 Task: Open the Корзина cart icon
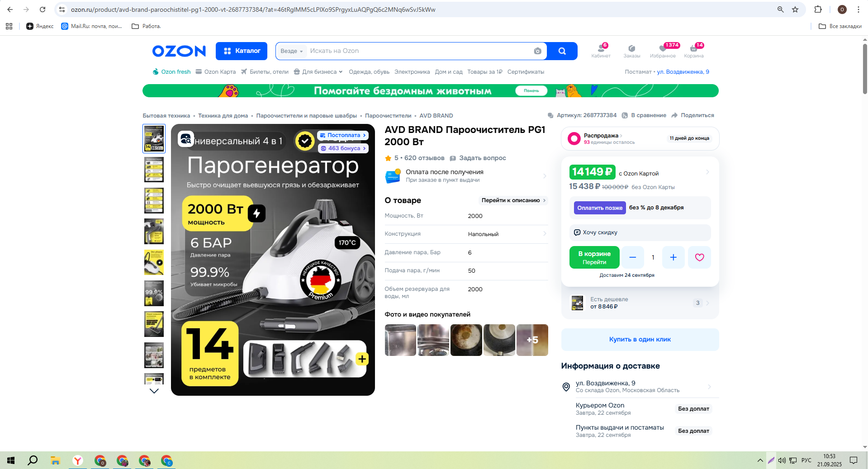694,51
